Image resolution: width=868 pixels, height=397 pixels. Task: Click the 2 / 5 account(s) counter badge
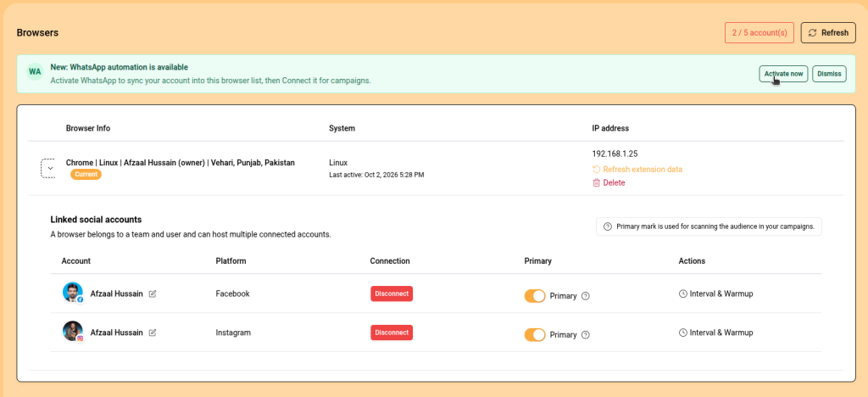point(759,33)
